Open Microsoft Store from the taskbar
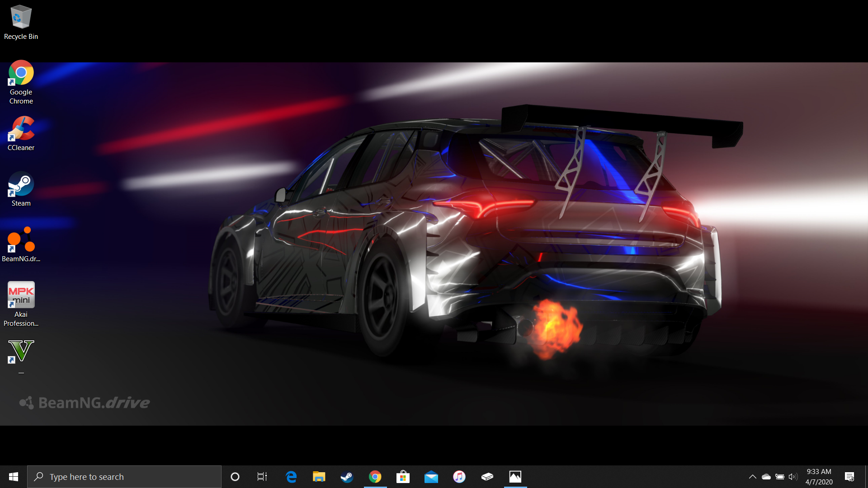This screenshot has height=488, width=868. tap(403, 477)
